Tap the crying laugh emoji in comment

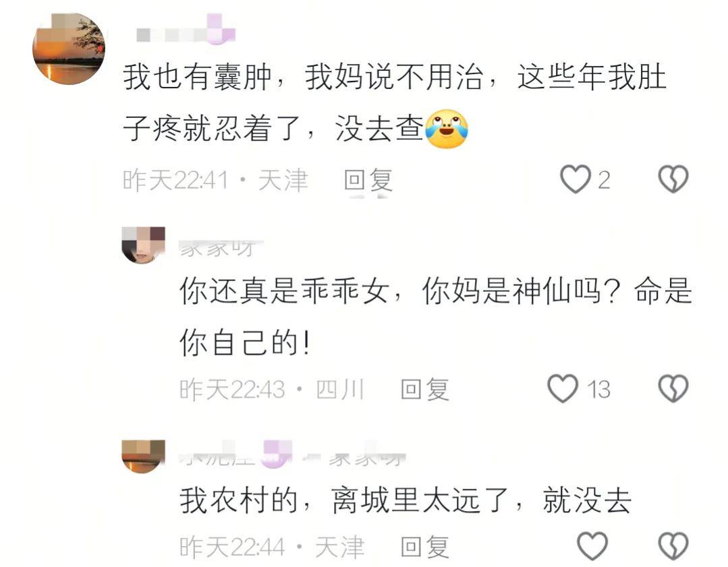(x=447, y=129)
